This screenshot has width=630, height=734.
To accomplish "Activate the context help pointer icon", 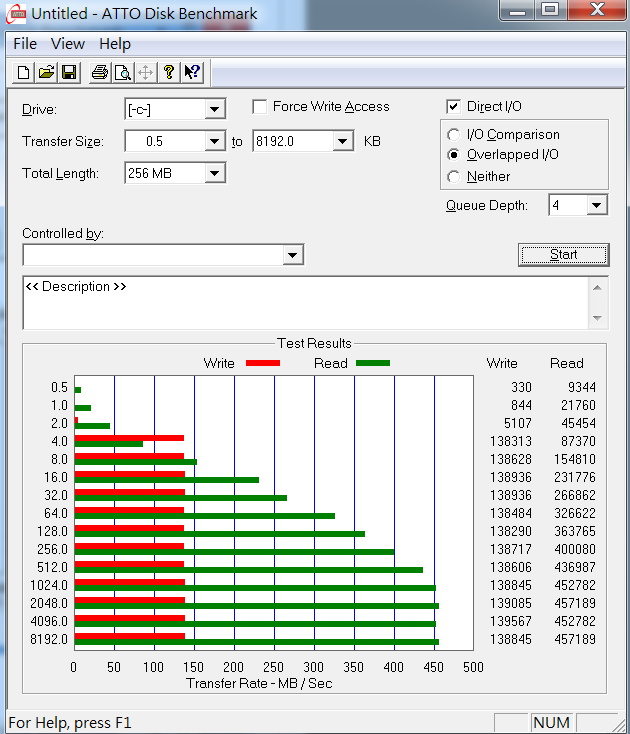I will (192, 73).
